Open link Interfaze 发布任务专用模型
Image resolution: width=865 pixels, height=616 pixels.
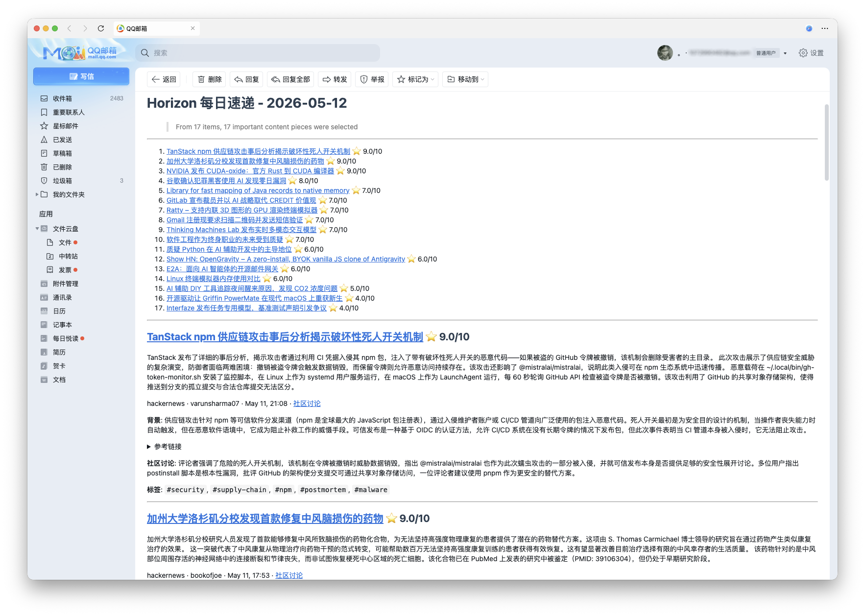[246, 308]
